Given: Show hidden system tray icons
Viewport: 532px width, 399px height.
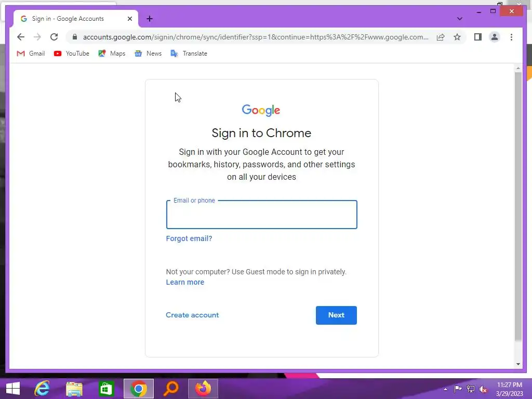Looking at the screenshot, I should (x=445, y=389).
